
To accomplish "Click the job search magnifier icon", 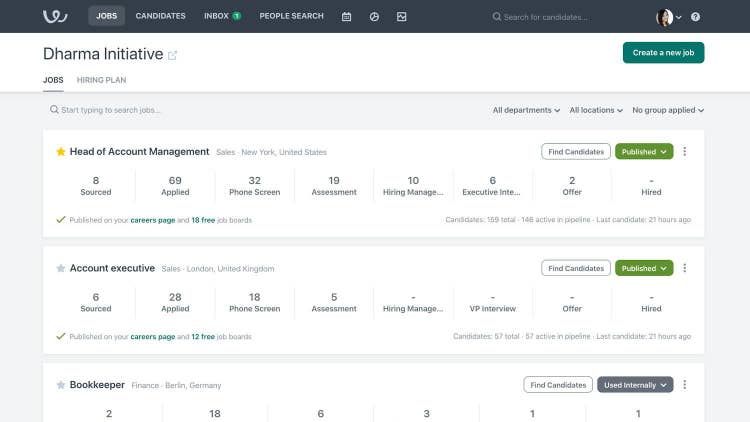I will click(54, 110).
